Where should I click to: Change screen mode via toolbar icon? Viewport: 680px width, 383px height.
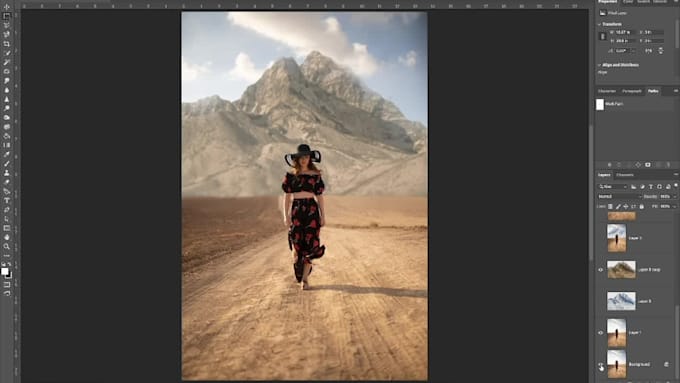pos(7,293)
